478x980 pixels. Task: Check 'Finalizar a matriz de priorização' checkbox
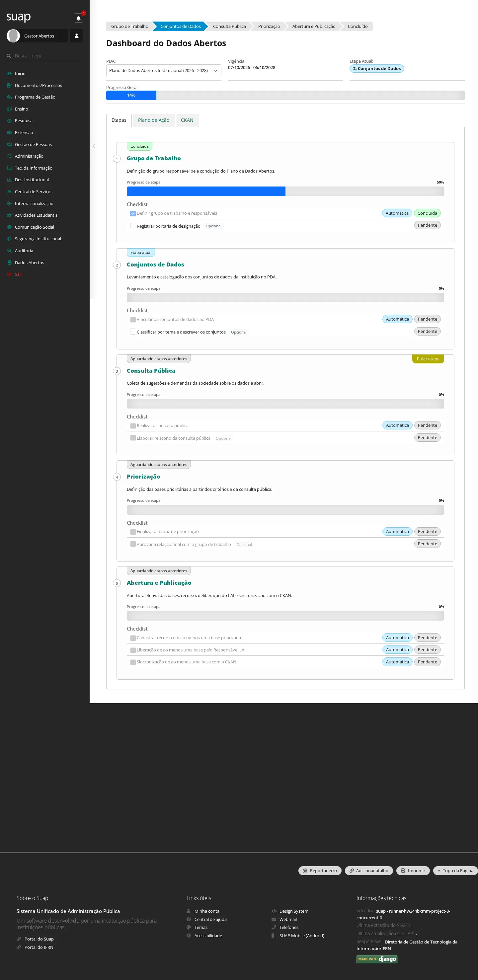(x=133, y=532)
